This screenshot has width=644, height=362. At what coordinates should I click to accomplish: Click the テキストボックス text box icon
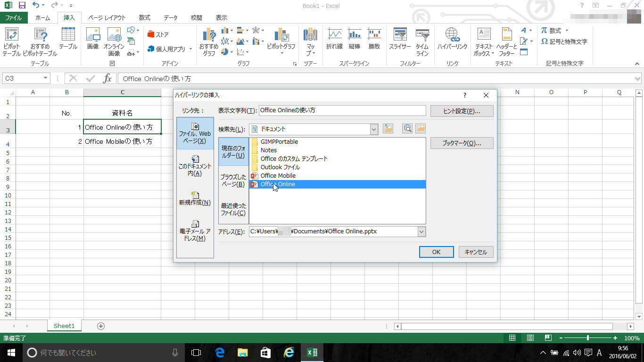pos(484,42)
